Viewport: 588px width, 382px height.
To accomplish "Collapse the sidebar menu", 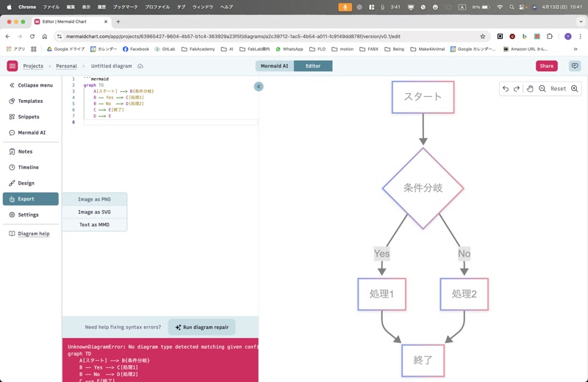I will 31,85.
